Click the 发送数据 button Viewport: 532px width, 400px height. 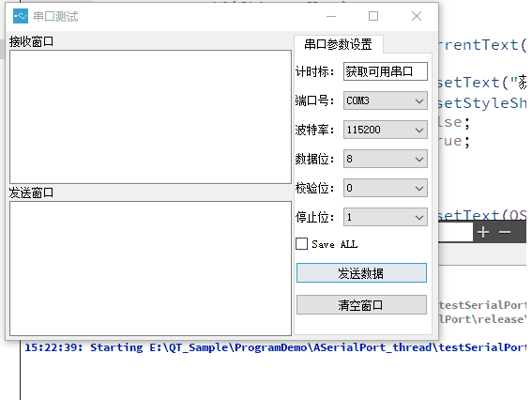pyautogui.click(x=361, y=273)
